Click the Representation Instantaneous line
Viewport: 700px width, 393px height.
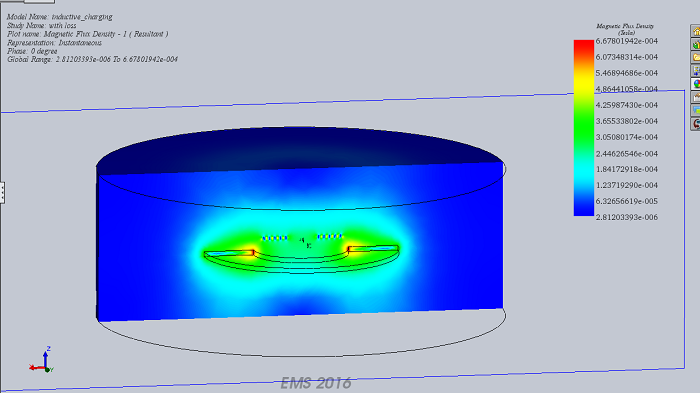coord(54,43)
